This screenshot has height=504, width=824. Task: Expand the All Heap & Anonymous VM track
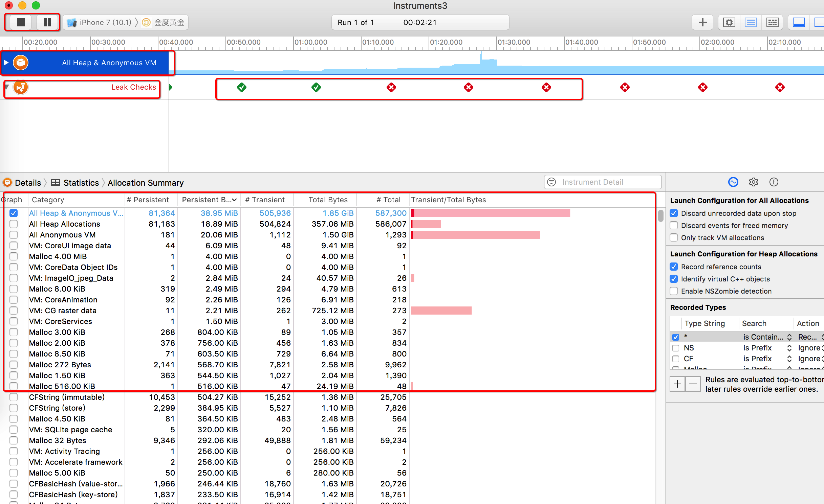point(6,63)
